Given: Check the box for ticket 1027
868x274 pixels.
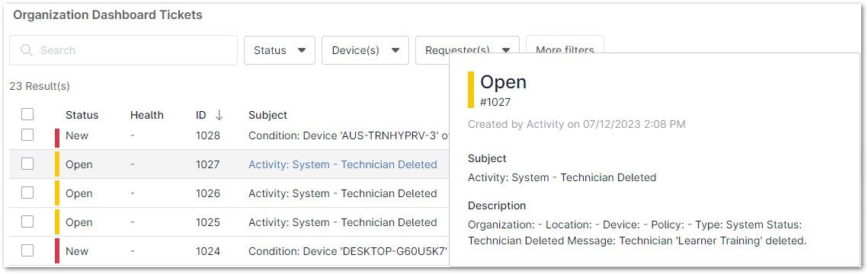Looking at the screenshot, I should 27,164.
